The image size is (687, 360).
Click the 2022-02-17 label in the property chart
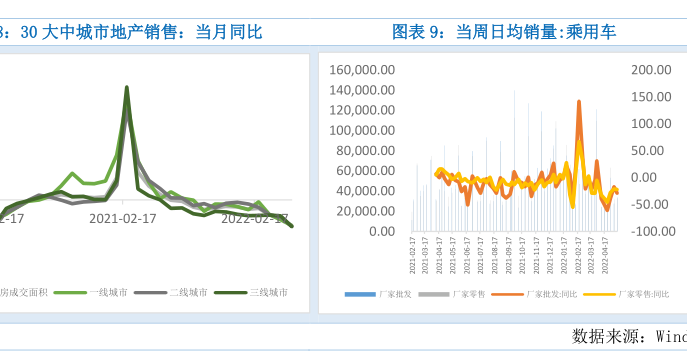click(x=255, y=219)
